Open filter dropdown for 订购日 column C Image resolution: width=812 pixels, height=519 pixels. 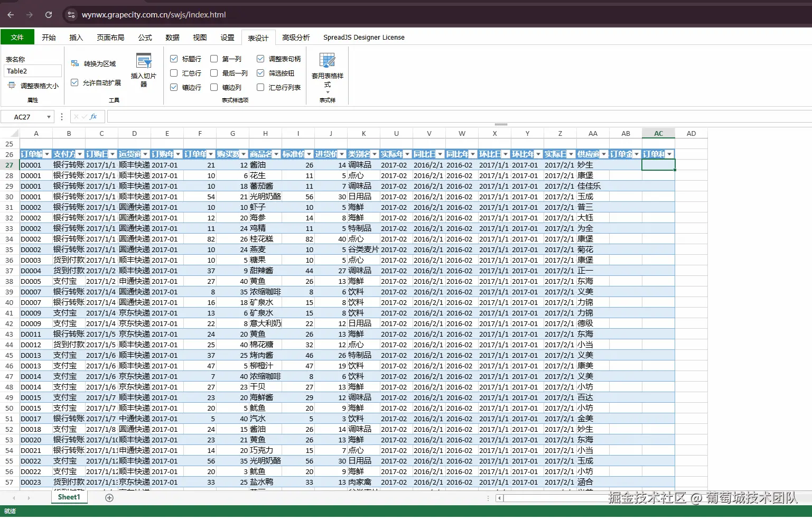[x=113, y=154]
